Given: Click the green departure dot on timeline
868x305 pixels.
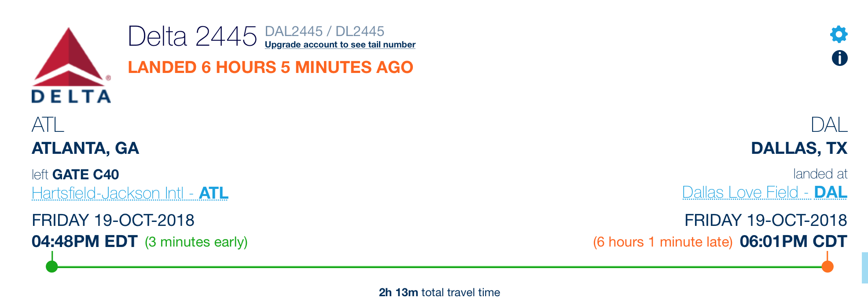Looking at the screenshot, I should pos(52,266).
